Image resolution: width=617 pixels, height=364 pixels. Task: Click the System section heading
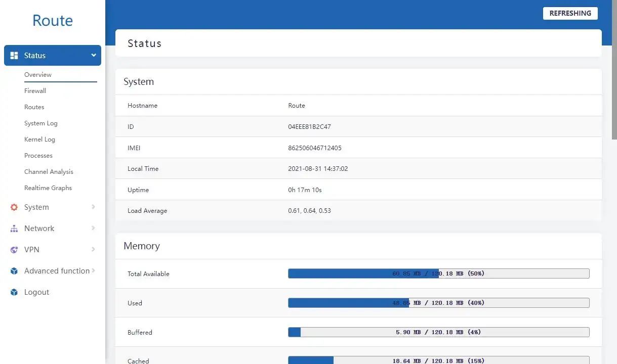click(139, 82)
